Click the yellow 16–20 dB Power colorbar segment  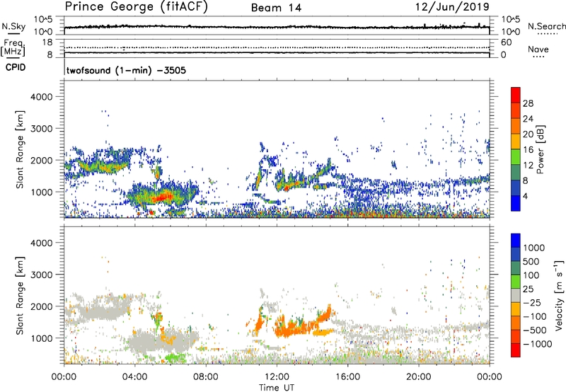(516, 142)
